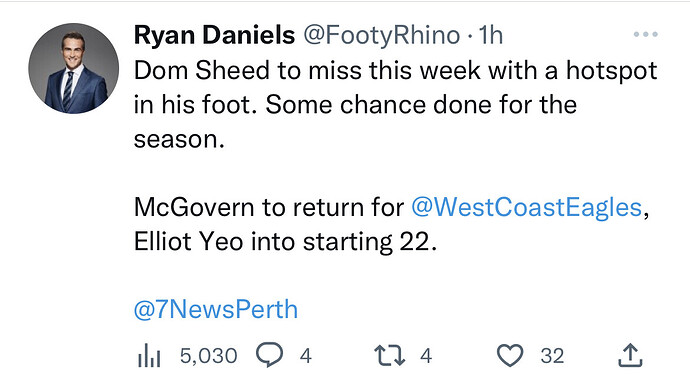Click the word season in the tweet
The width and height of the screenshot is (690, 392).
(x=179, y=139)
